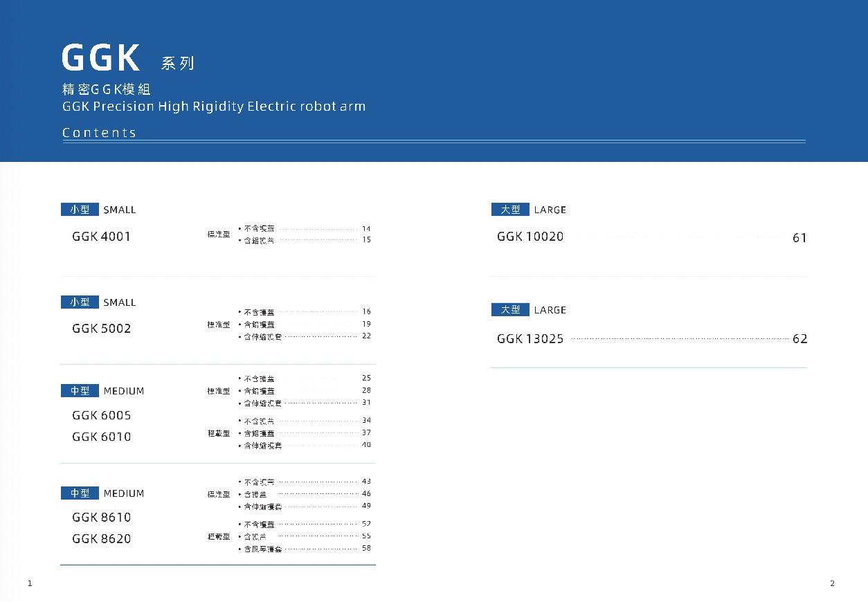Click page number 14 in GGK 4001 section
Image resolution: width=868 pixels, height=602 pixels.
tap(366, 228)
